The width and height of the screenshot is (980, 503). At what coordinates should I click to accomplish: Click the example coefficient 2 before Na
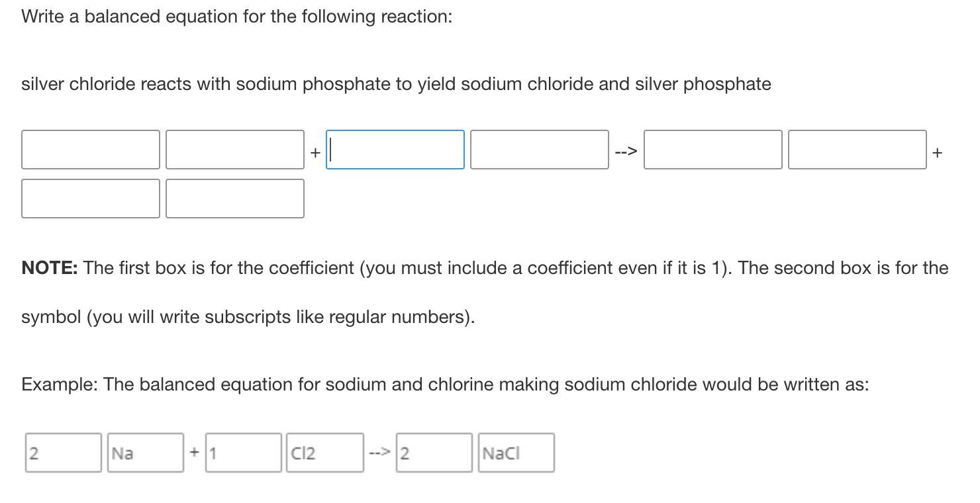[x=64, y=453]
